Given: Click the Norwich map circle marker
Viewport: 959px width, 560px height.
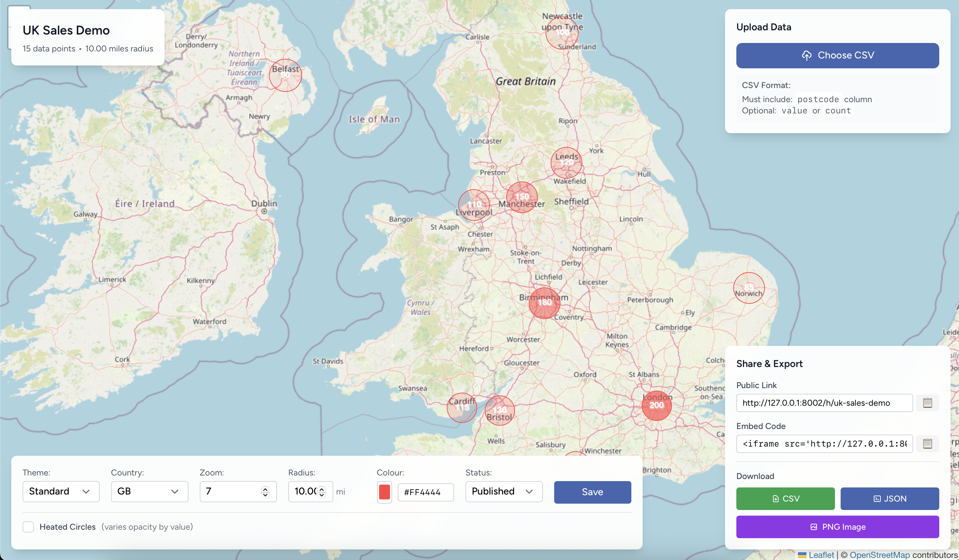Looking at the screenshot, I should click(x=749, y=288).
